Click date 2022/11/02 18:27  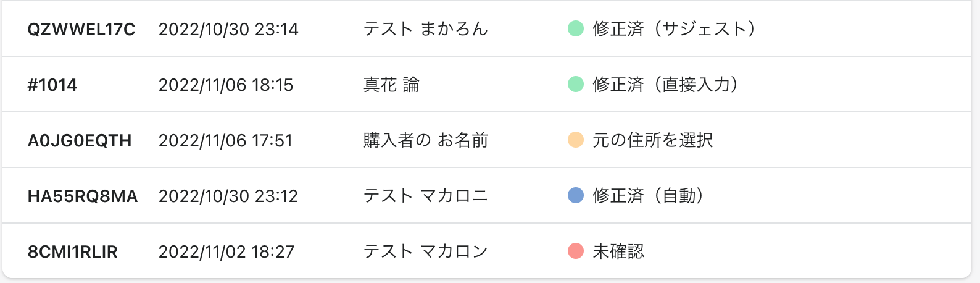[x=226, y=251]
